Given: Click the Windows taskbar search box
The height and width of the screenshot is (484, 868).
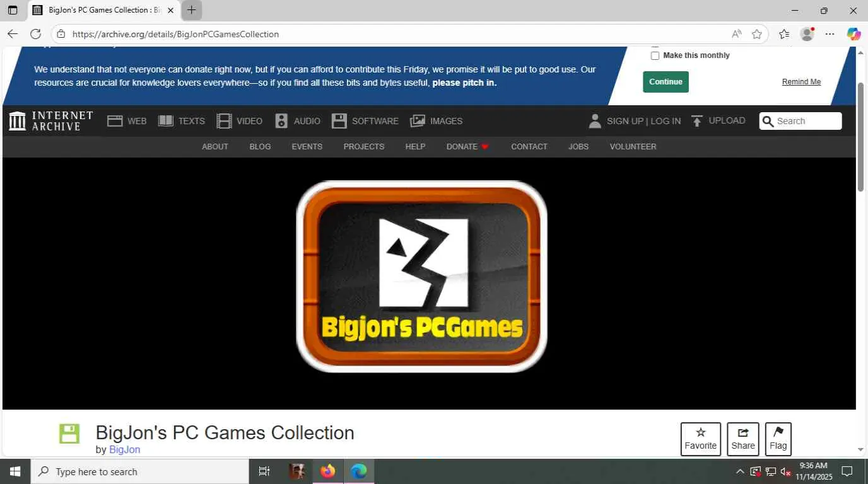Looking at the screenshot, I should click(x=139, y=471).
